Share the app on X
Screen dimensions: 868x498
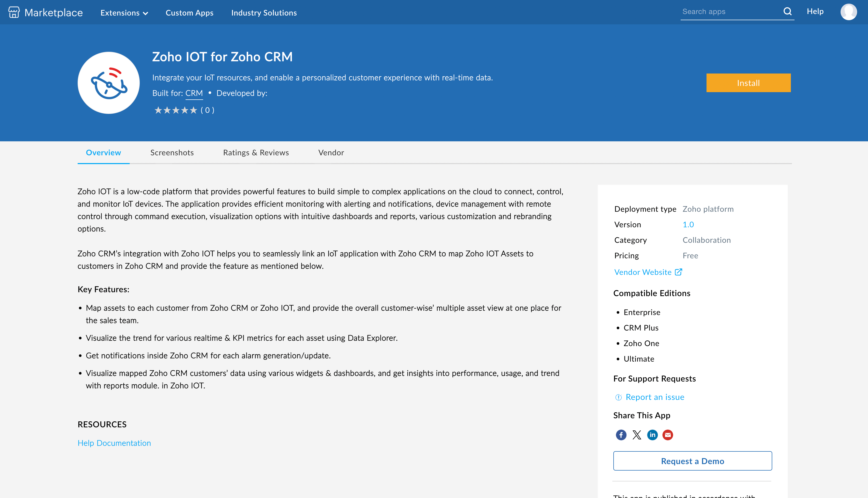[x=637, y=435]
